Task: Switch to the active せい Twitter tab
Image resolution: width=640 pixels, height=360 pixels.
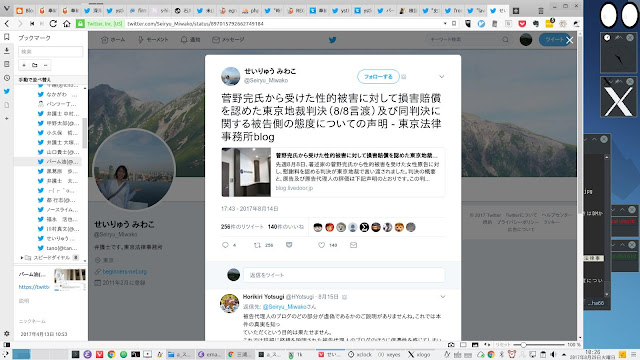Action: (498, 11)
